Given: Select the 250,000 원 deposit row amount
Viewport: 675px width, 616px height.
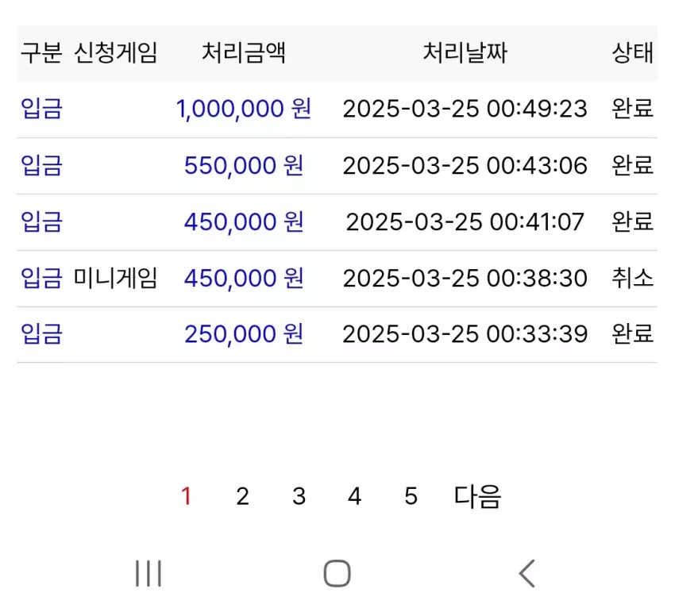Looking at the screenshot, I should click(x=244, y=334).
